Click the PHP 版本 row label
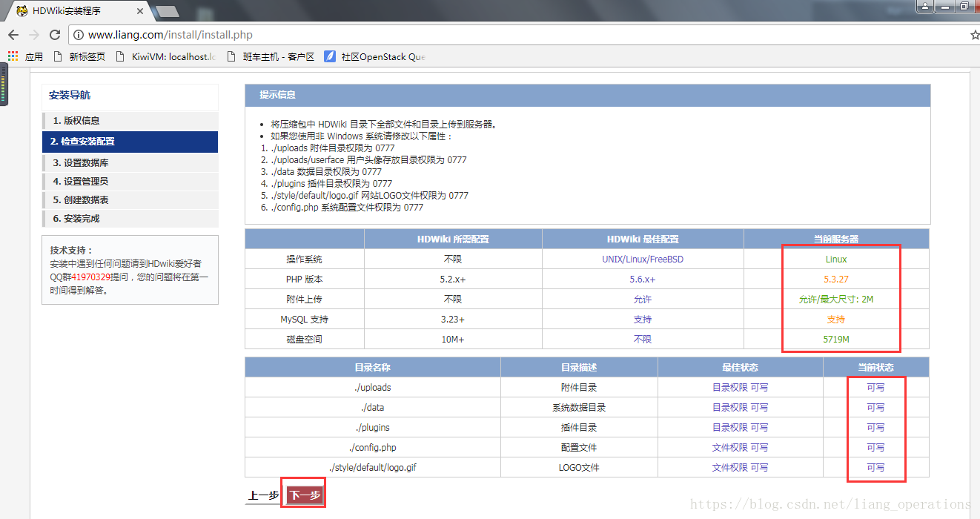Viewport: 980px width, 519px height. tap(305, 280)
